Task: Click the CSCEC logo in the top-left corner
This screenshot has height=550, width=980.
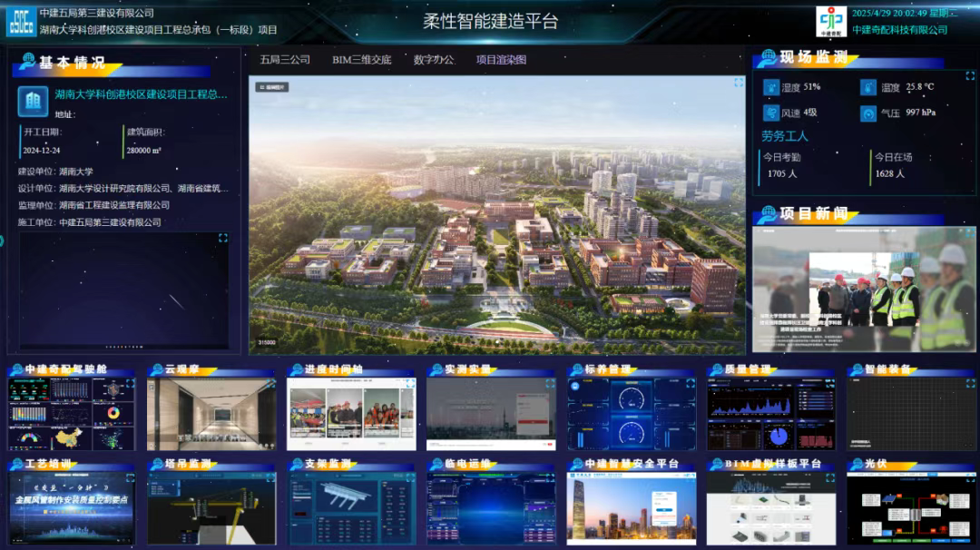Action: pos(21,21)
